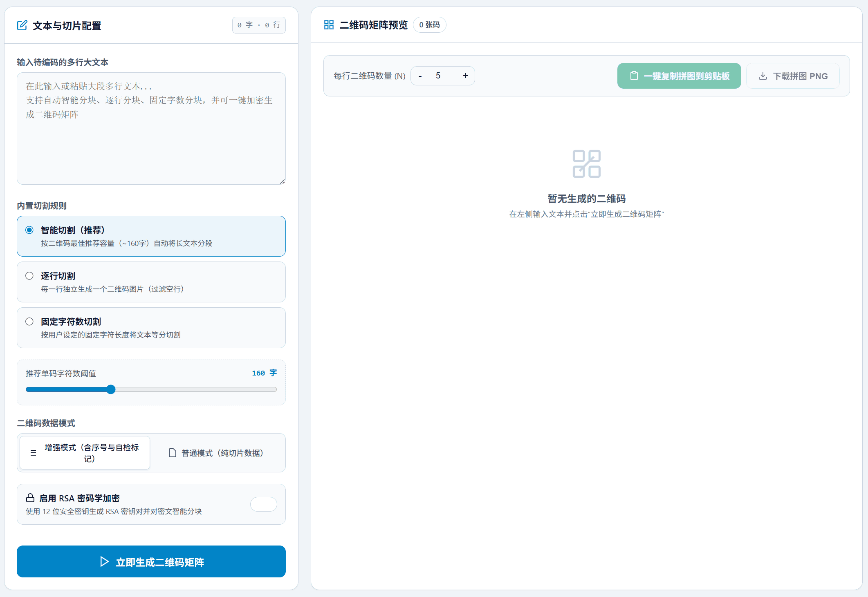This screenshot has width=868, height=597.
Task: Select the 逐行切割 radio option
Action: pyautogui.click(x=29, y=276)
